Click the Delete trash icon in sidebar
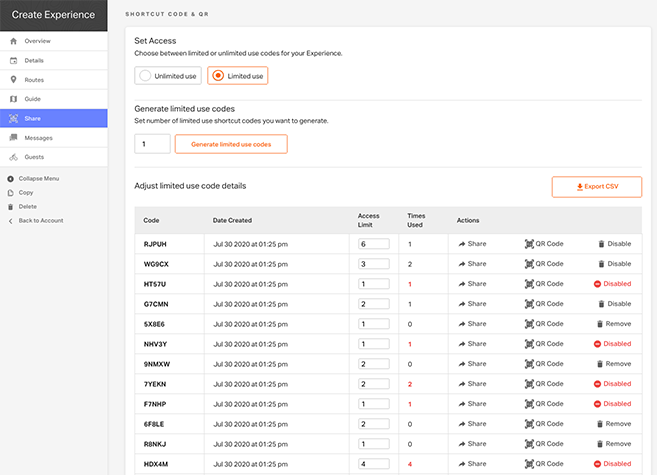The height and width of the screenshot is (475, 657). click(10, 207)
